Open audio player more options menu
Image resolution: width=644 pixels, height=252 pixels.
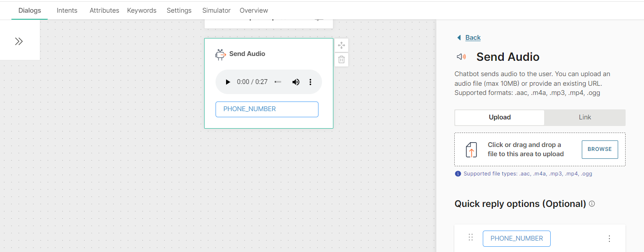tap(310, 82)
